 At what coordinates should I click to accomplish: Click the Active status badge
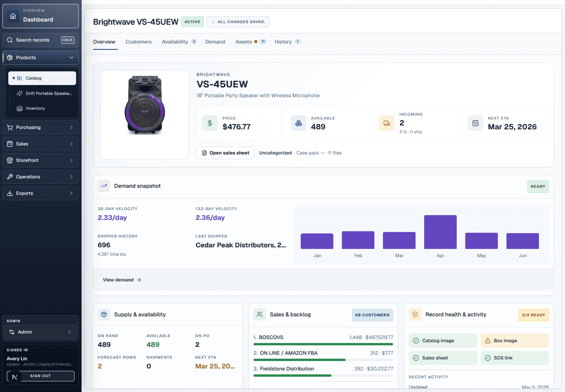pos(192,22)
